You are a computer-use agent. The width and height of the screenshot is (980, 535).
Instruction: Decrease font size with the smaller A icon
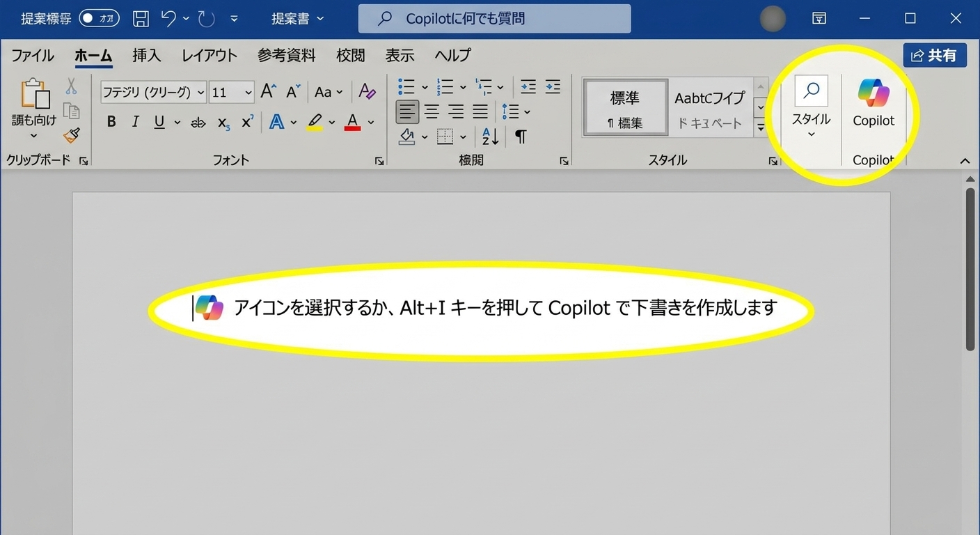(x=293, y=91)
